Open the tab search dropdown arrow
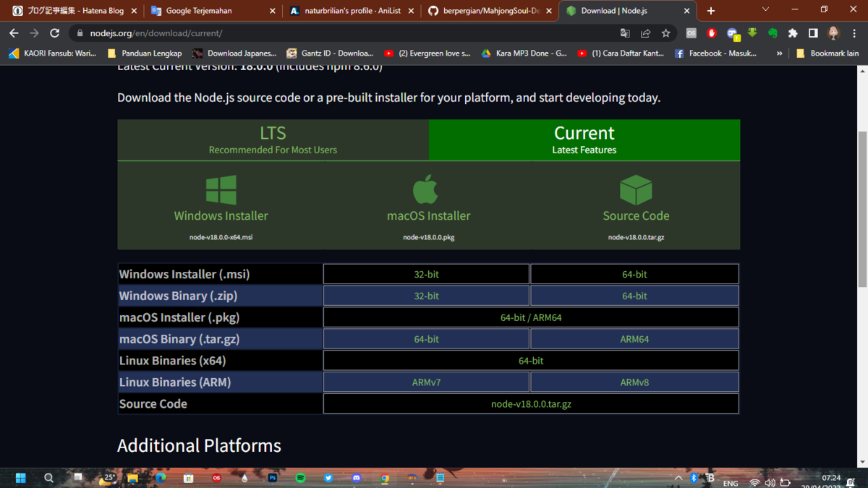 pyautogui.click(x=765, y=10)
